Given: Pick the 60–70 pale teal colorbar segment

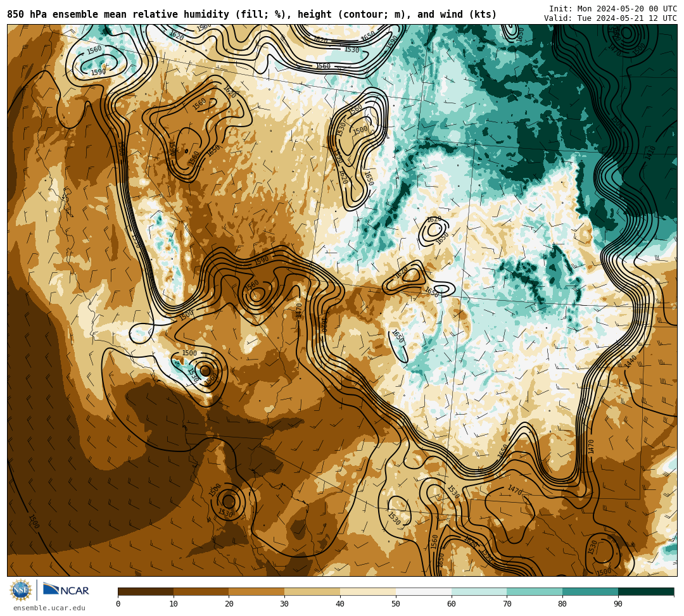Looking at the screenshot, I should pos(479,591).
